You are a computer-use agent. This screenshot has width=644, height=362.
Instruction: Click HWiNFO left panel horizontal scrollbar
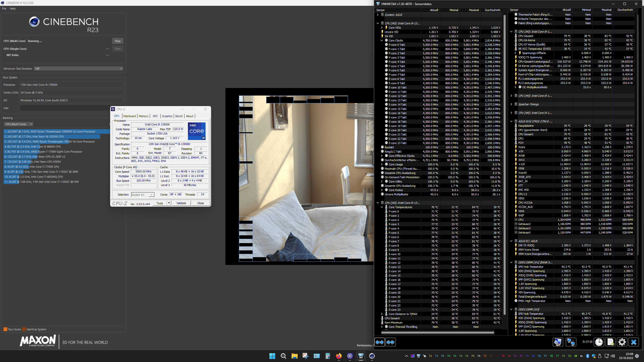pyautogui.click(x=438, y=332)
